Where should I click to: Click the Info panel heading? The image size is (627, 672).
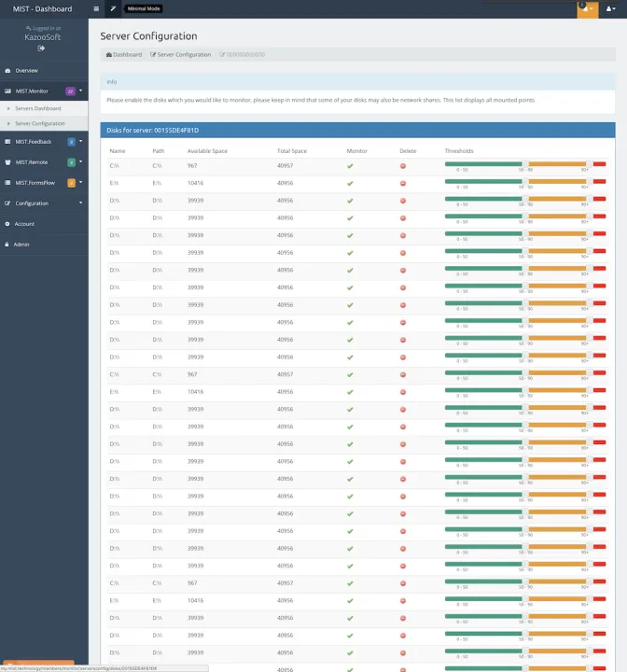pyautogui.click(x=358, y=82)
